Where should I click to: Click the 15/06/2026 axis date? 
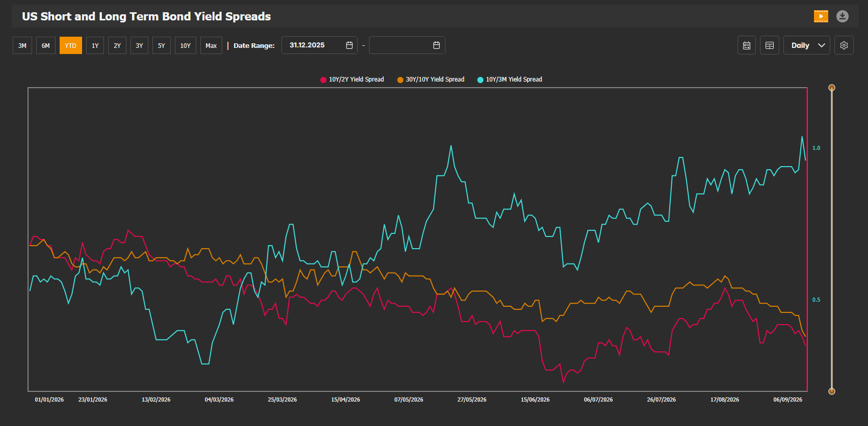click(x=535, y=400)
